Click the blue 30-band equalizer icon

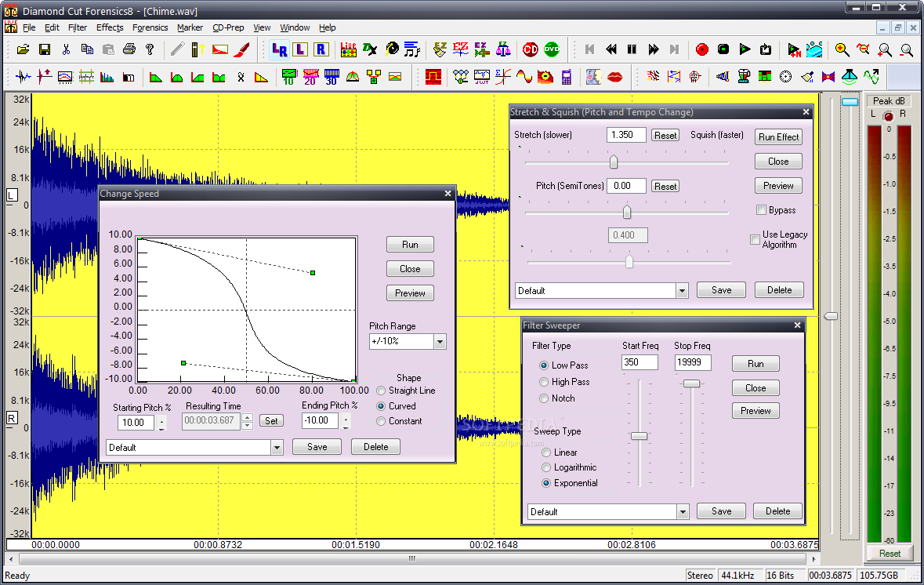tap(332, 77)
